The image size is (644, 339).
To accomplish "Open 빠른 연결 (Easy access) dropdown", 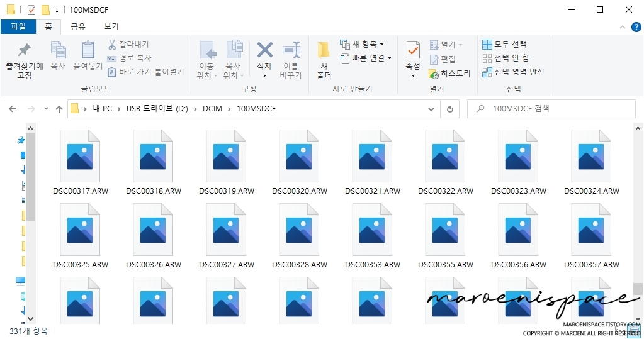I will (366, 58).
